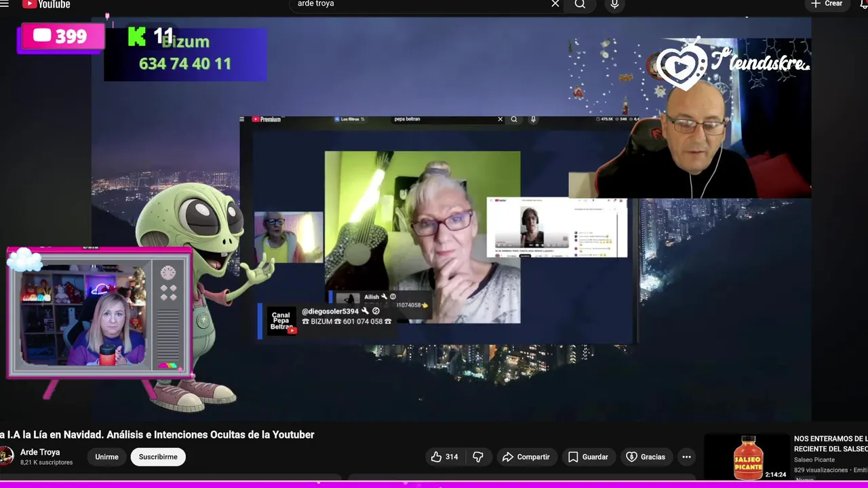
Task: Send Gracias super thanks
Action: click(x=646, y=457)
